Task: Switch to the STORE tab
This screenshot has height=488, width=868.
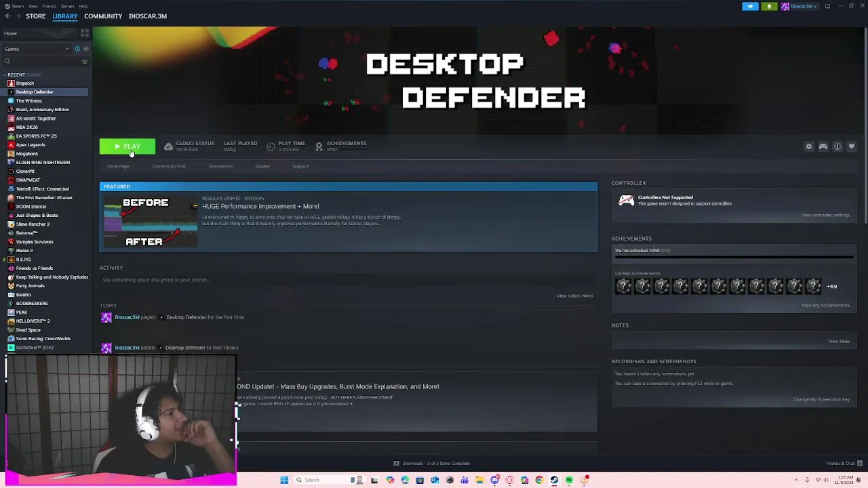Action: tap(35, 16)
